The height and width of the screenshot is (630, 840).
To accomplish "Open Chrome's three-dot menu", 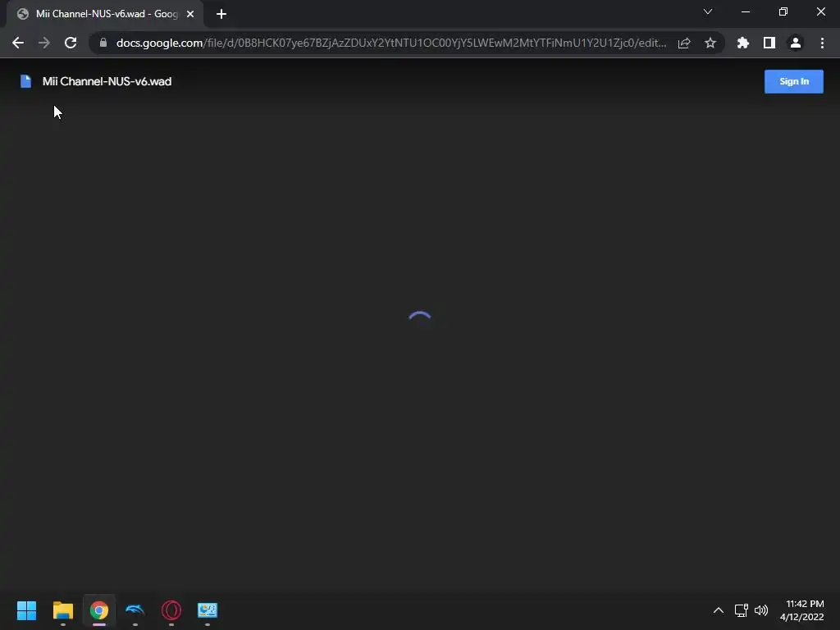I will [822, 43].
